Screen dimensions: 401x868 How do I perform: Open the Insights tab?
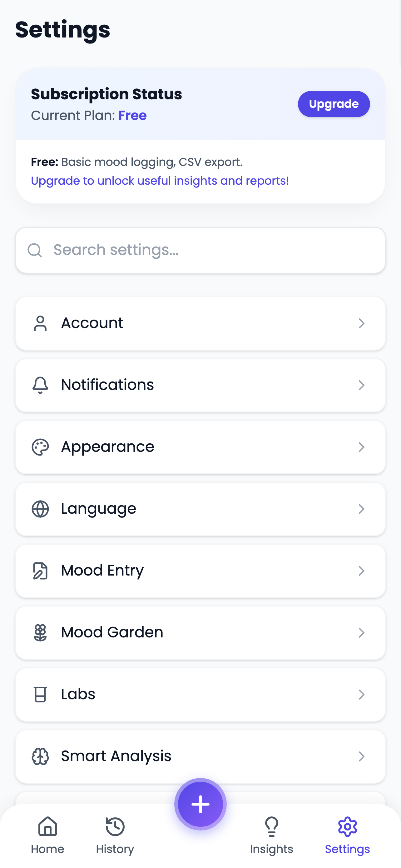pos(271,835)
